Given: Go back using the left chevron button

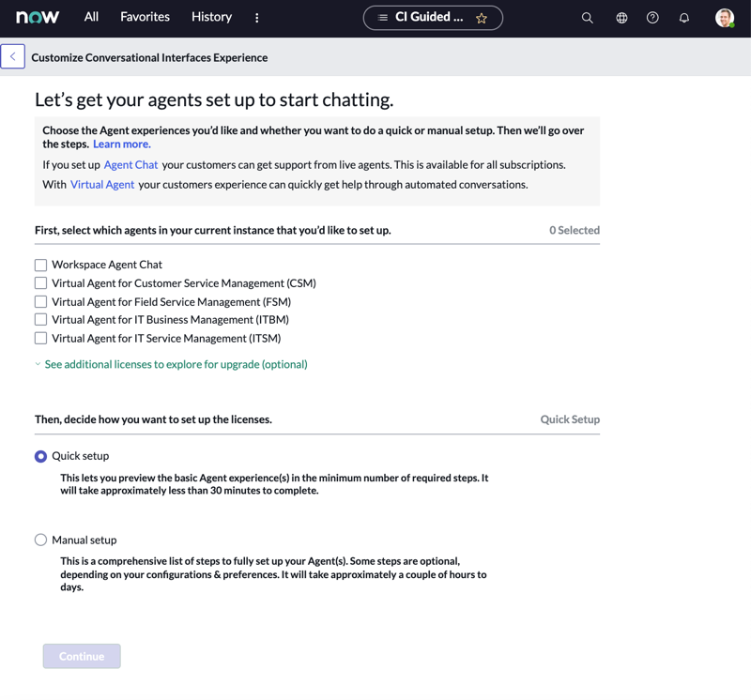Looking at the screenshot, I should pyautogui.click(x=12, y=56).
